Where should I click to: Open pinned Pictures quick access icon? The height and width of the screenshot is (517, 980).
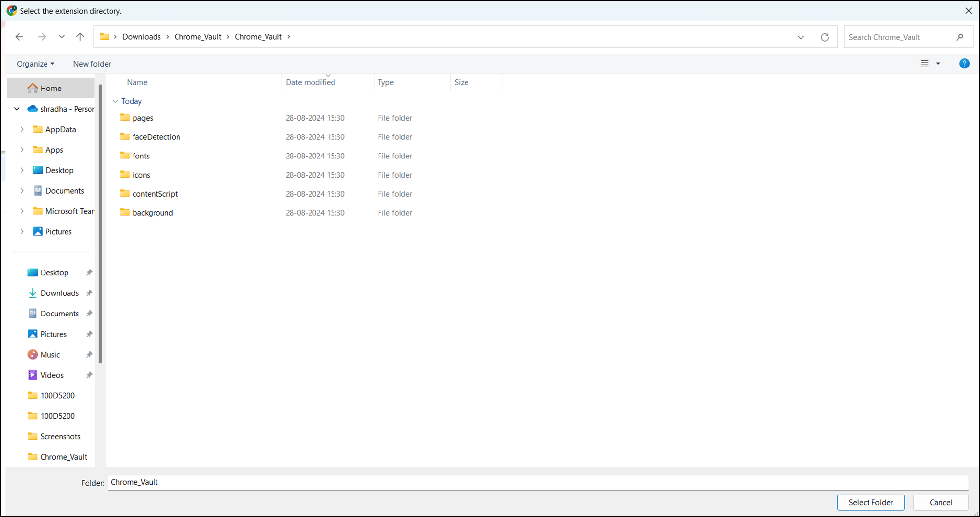[x=32, y=334]
